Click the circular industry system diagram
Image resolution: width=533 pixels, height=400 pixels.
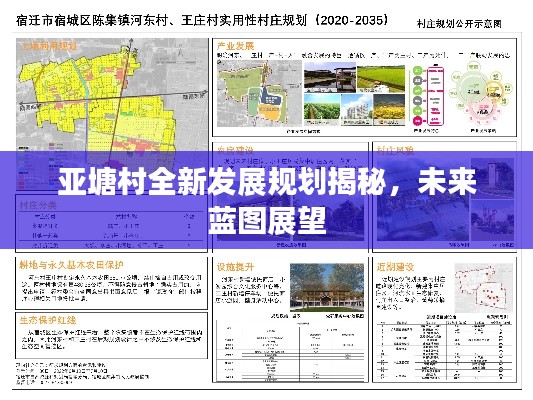coord(481,93)
